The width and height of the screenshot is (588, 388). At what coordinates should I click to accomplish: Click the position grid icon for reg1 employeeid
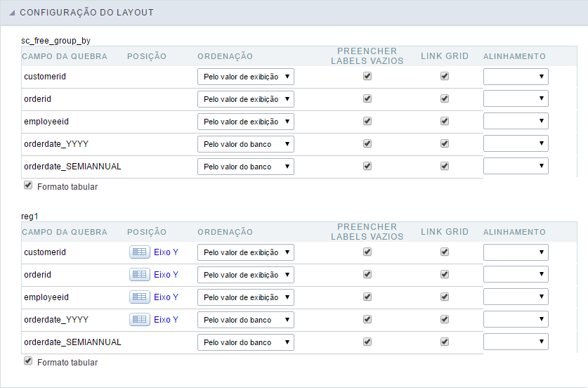tap(140, 297)
